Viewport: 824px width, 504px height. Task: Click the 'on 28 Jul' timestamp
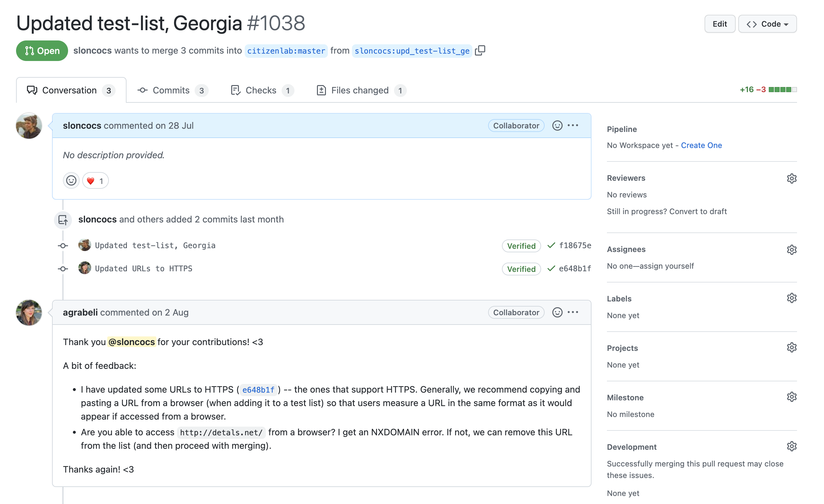[175, 126]
